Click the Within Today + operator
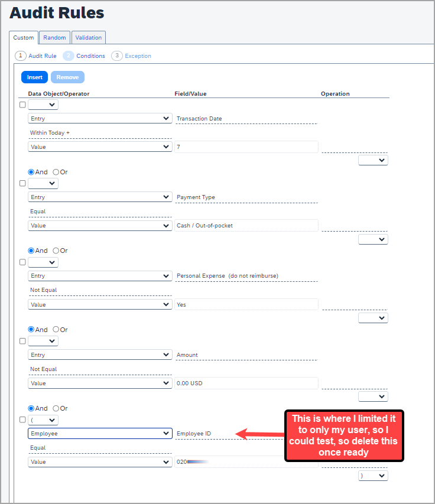This screenshot has width=435, height=504. (50, 133)
